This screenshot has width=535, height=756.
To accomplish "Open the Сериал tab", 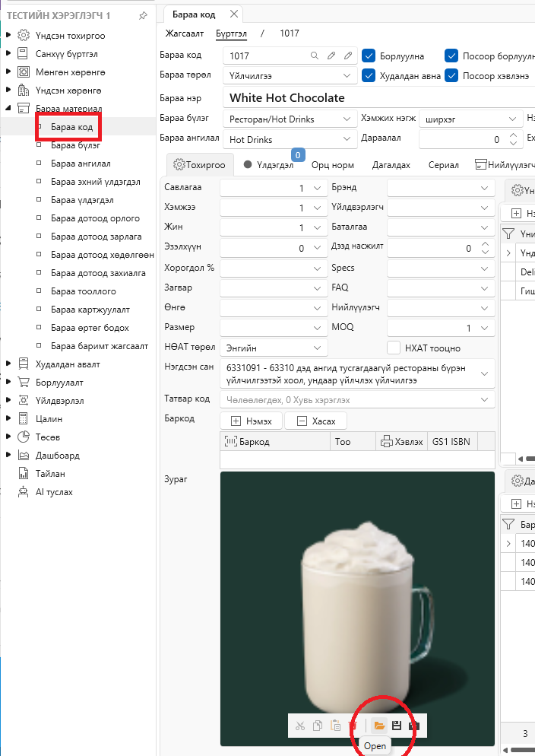I will [x=443, y=165].
